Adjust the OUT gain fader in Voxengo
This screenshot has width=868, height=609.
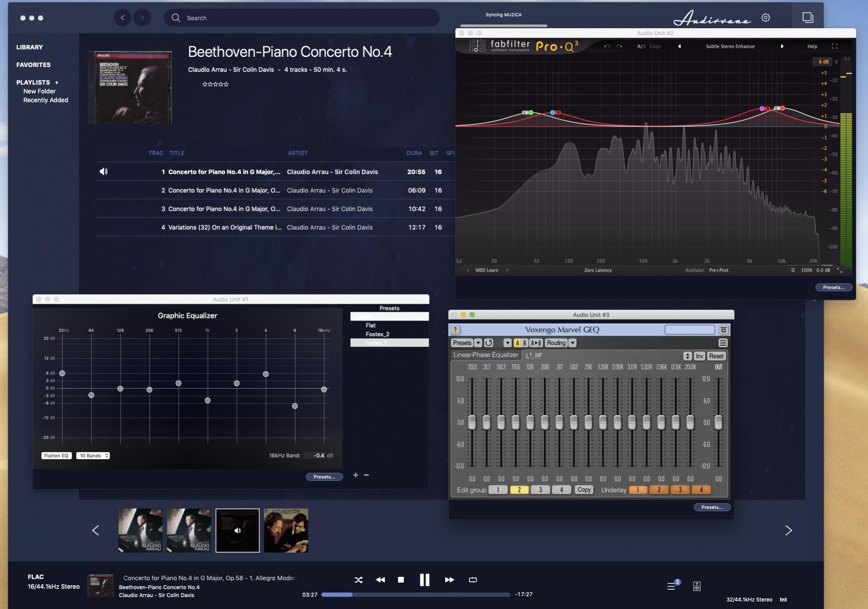(x=718, y=422)
